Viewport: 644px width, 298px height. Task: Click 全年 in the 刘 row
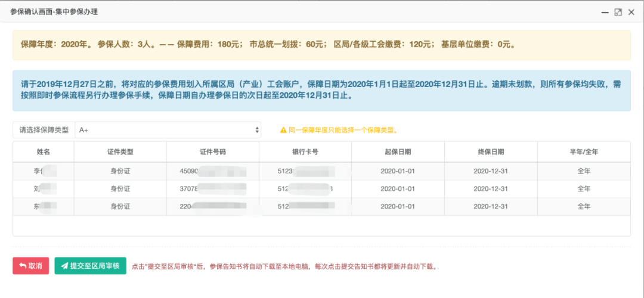click(584, 189)
